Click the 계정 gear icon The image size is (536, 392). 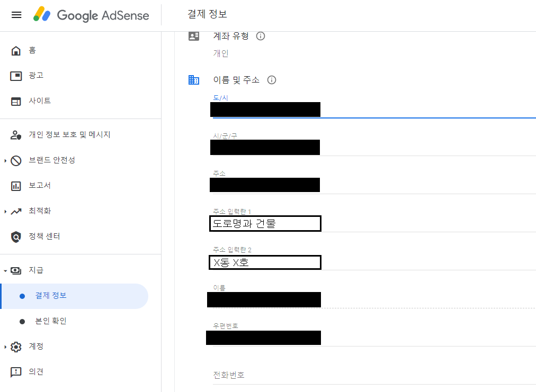pos(16,347)
